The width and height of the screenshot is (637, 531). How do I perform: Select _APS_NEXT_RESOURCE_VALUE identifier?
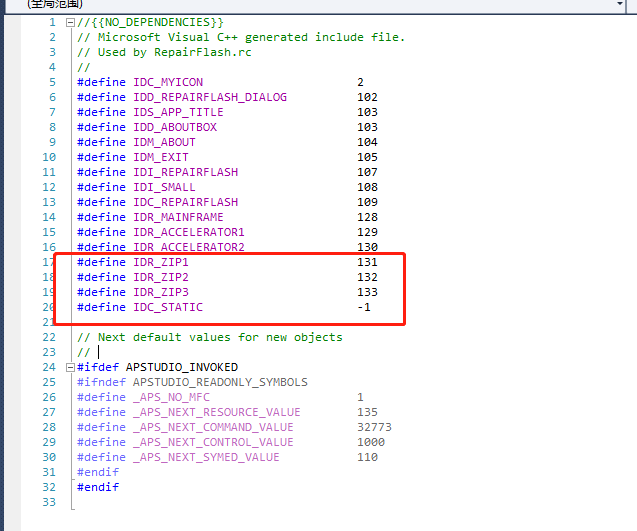tap(217, 413)
